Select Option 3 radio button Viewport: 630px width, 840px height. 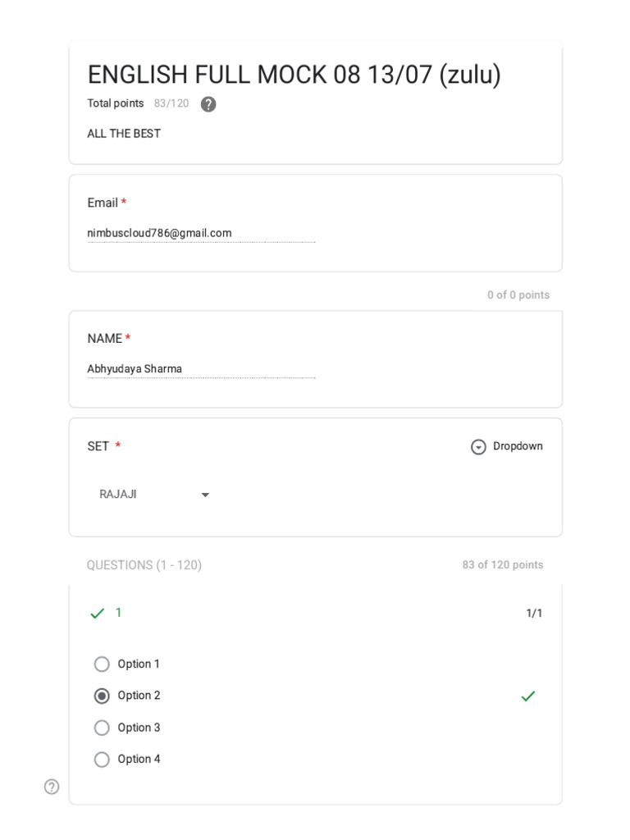(x=102, y=728)
